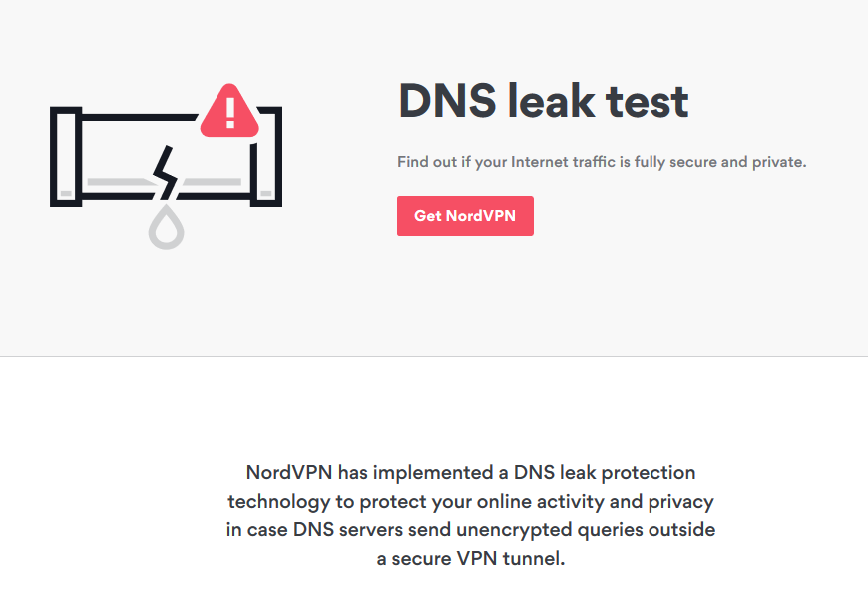The height and width of the screenshot is (599, 868).
Task: Click the red warning triangle icon
Action: 229,112
